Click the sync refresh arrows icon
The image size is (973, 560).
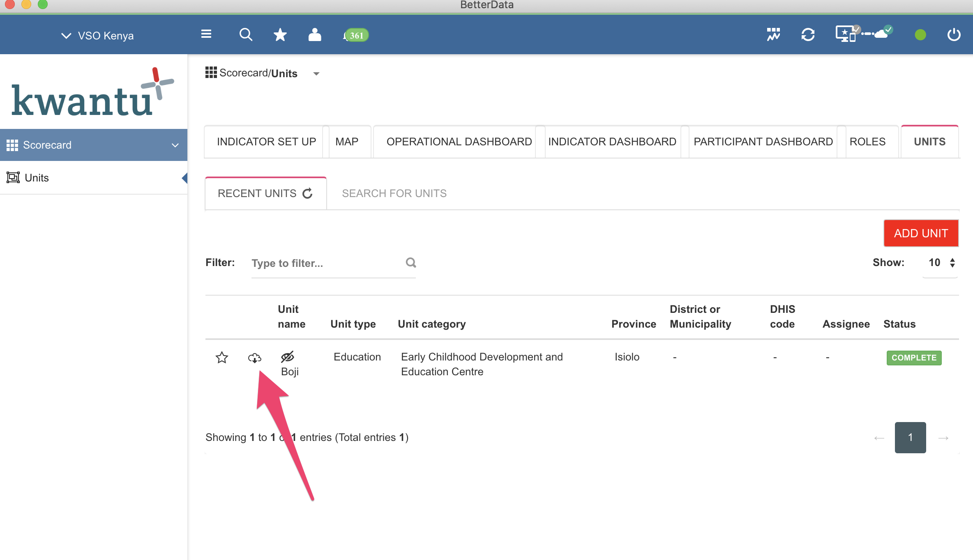pyautogui.click(x=808, y=35)
